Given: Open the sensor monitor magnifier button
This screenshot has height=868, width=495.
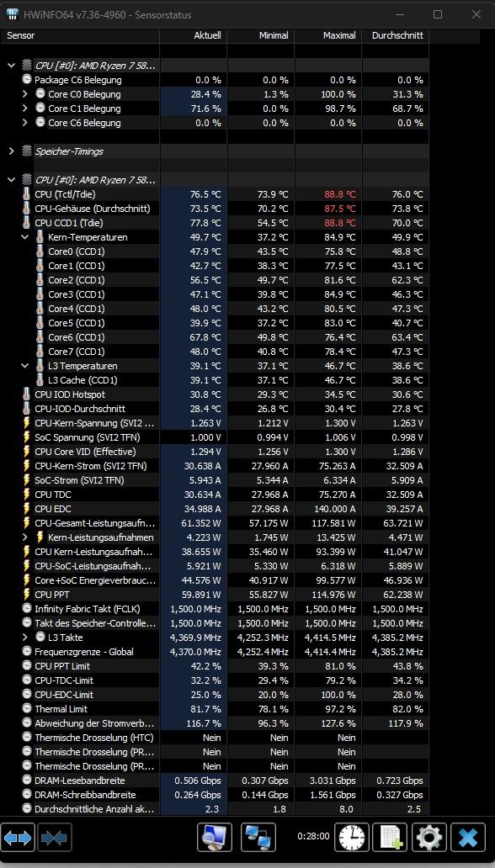Looking at the screenshot, I should 215,837.
